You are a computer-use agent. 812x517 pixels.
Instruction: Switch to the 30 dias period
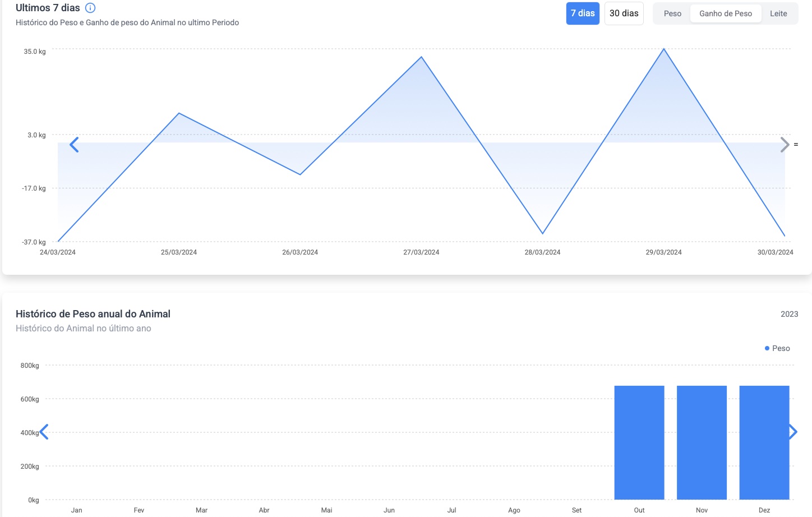[x=624, y=13]
